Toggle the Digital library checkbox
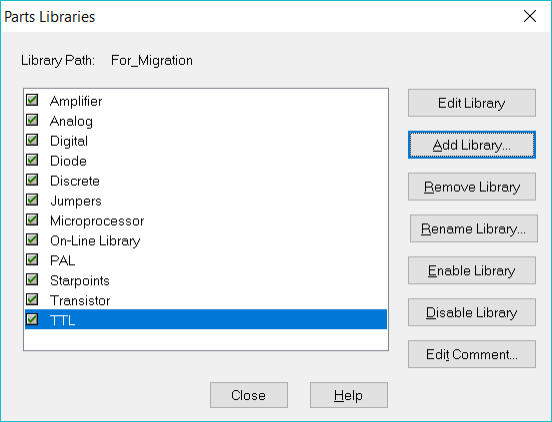This screenshot has height=422, width=552. pyautogui.click(x=32, y=140)
